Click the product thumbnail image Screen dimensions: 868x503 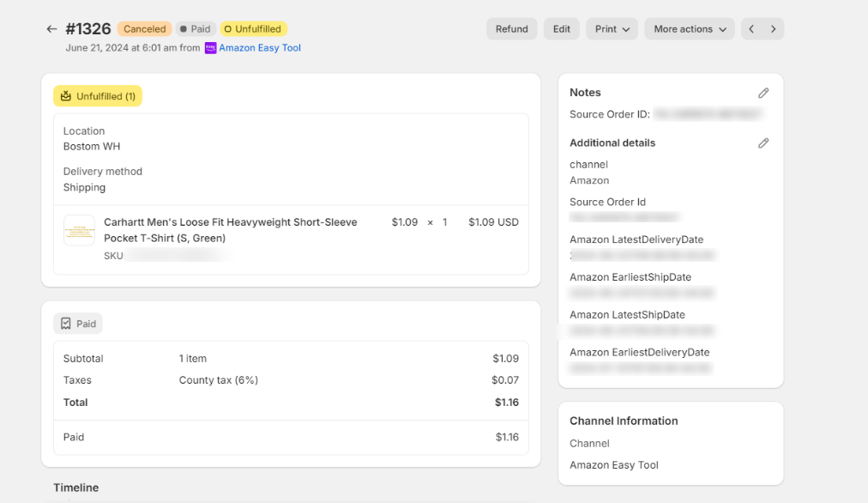point(79,230)
